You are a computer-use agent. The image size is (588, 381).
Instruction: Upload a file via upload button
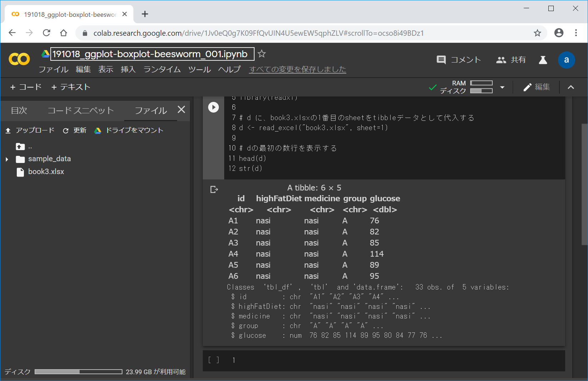tap(30, 130)
